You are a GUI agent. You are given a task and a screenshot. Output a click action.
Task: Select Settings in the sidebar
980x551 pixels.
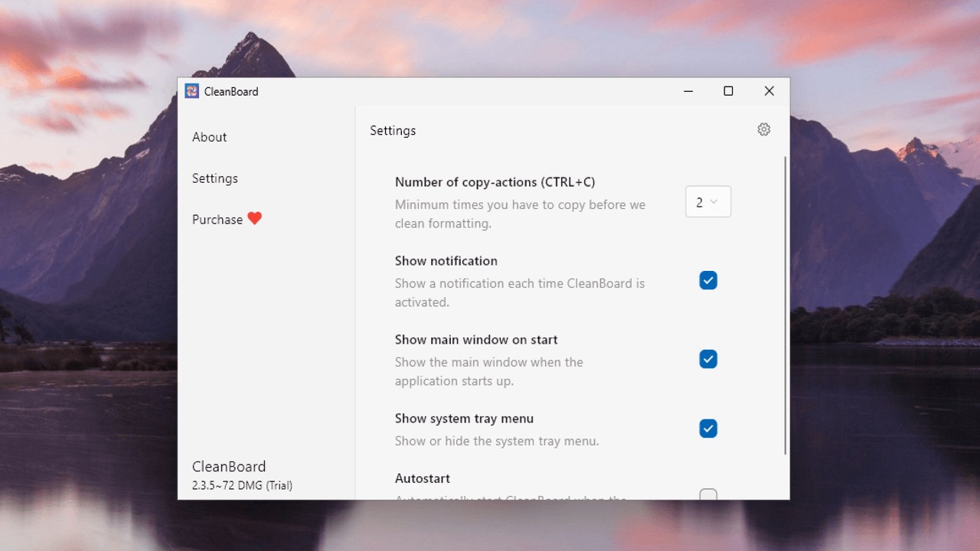(215, 178)
